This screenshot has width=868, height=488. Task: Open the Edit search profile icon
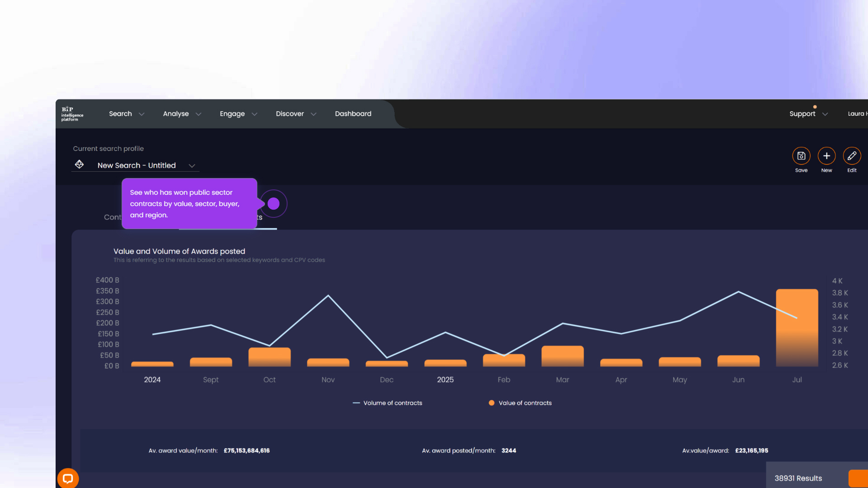pos(853,156)
